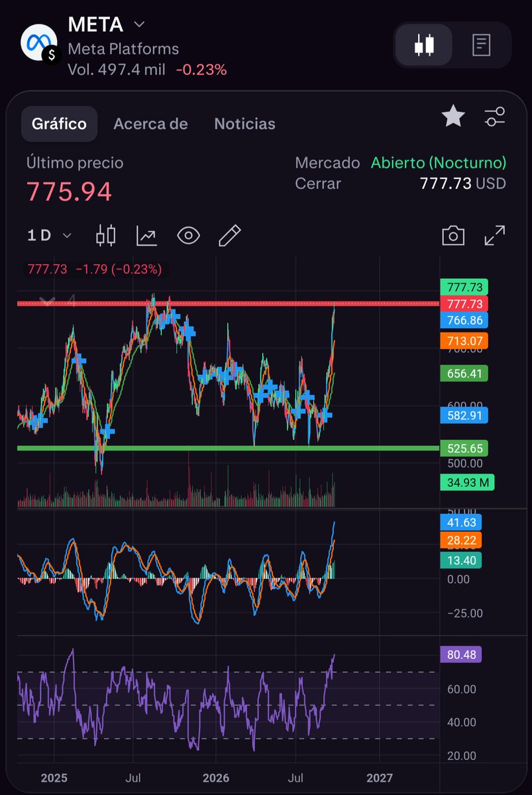Choose candlestick chart type icon
Image resolution: width=532 pixels, height=795 pixels.
[x=106, y=235]
